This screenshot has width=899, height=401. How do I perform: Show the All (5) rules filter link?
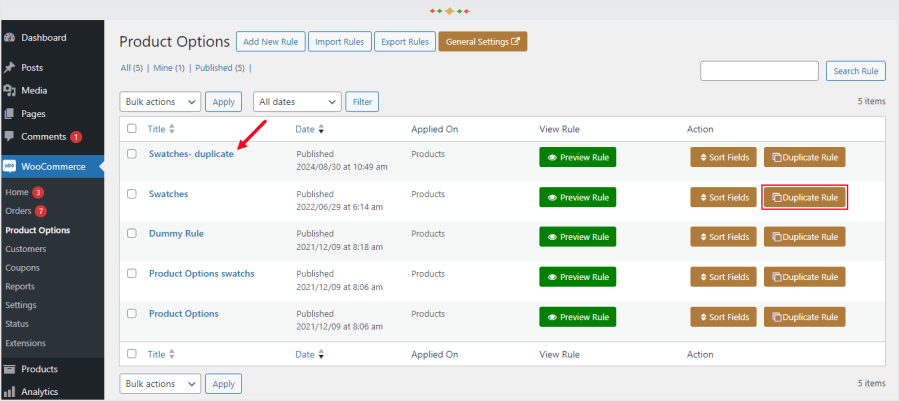pos(131,68)
